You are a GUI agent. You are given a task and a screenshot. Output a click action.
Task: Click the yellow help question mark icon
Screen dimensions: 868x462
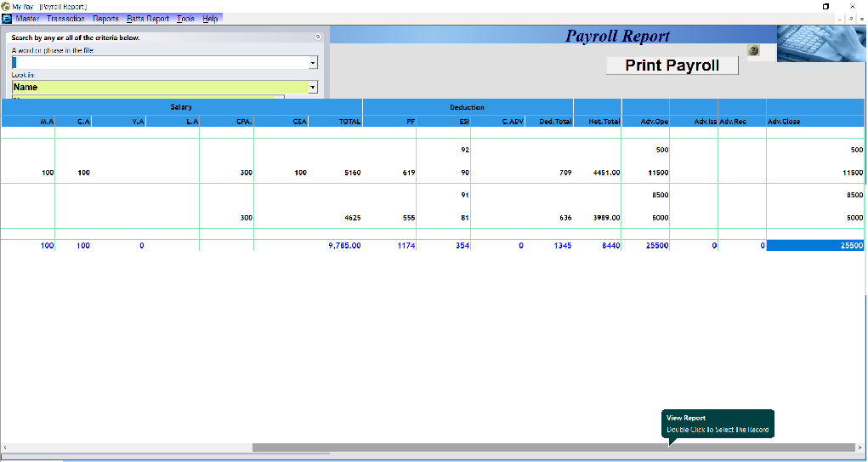753,50
